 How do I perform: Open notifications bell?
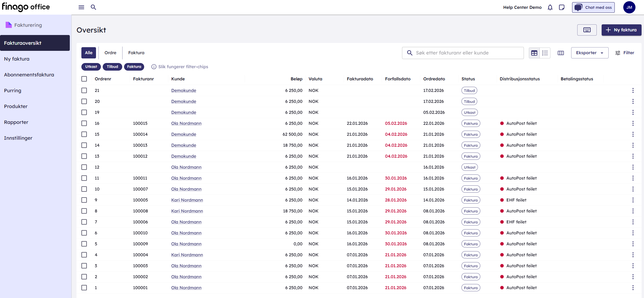click(550, 7)
